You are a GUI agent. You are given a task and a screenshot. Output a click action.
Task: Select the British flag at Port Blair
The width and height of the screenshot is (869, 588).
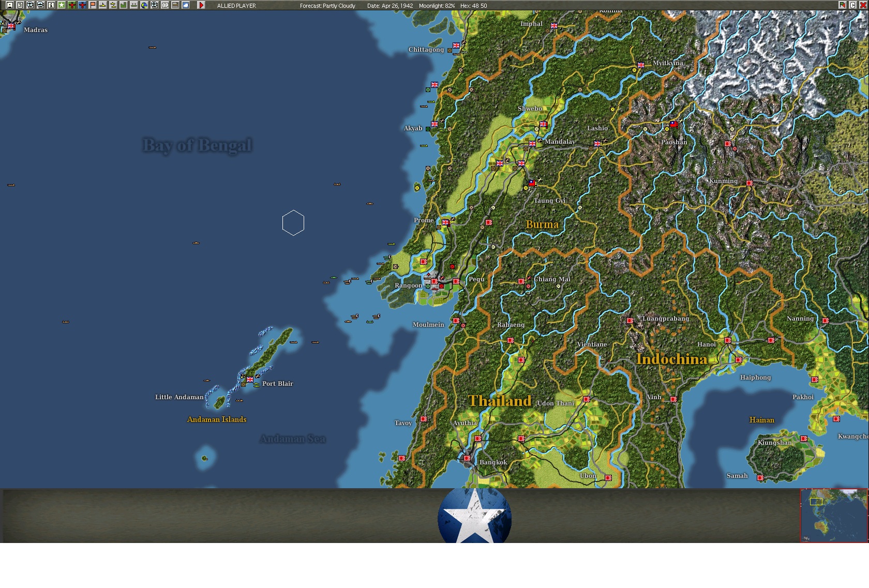250,380
